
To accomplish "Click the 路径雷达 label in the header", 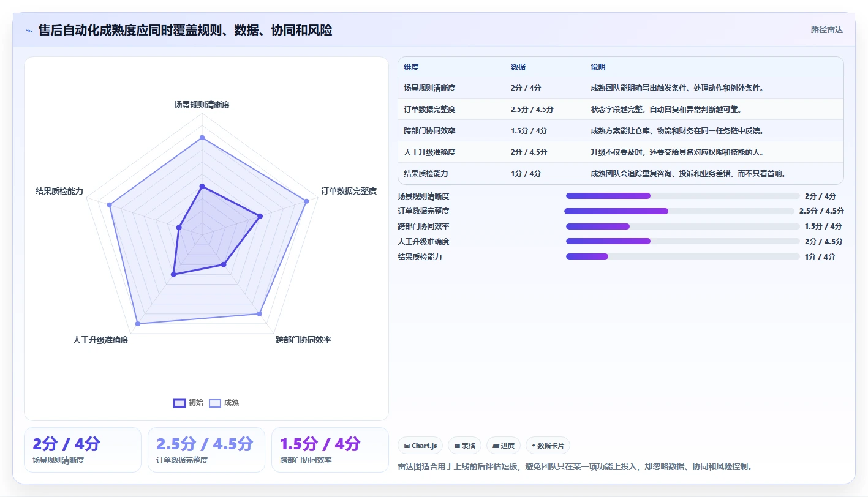I will pos(827,29).
